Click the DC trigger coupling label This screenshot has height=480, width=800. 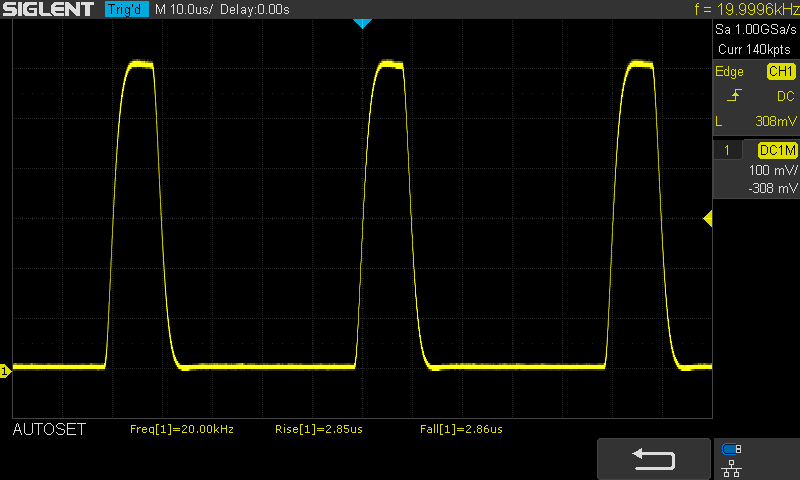click(786, 96)
